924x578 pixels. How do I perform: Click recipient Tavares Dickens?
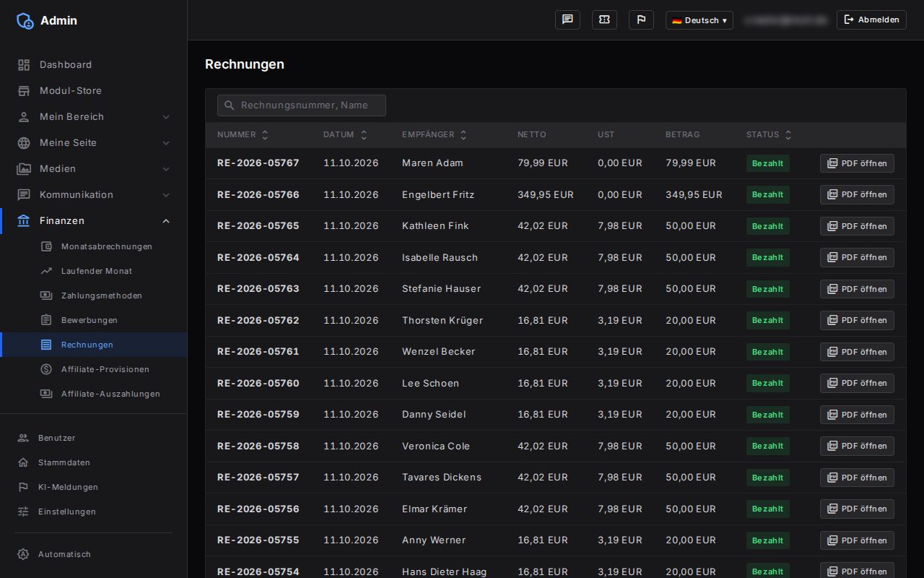coord(442,478)
